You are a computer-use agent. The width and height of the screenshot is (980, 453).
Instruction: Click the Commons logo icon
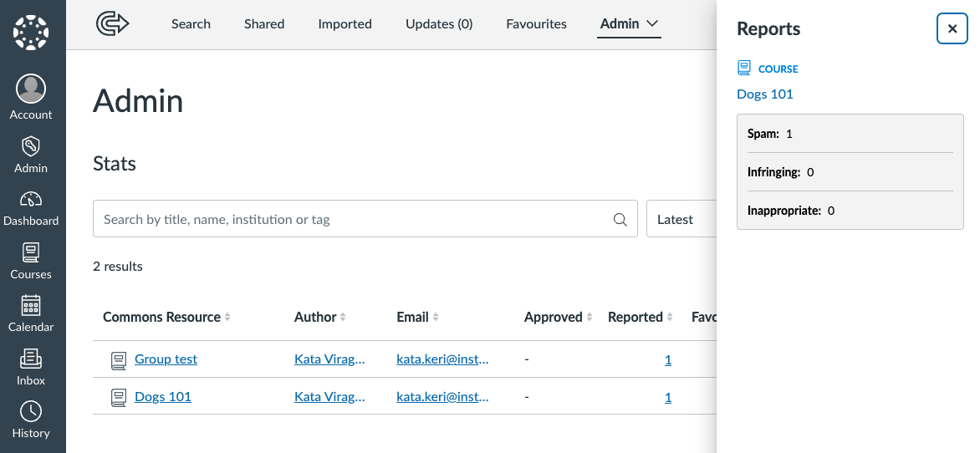(113, 24)
